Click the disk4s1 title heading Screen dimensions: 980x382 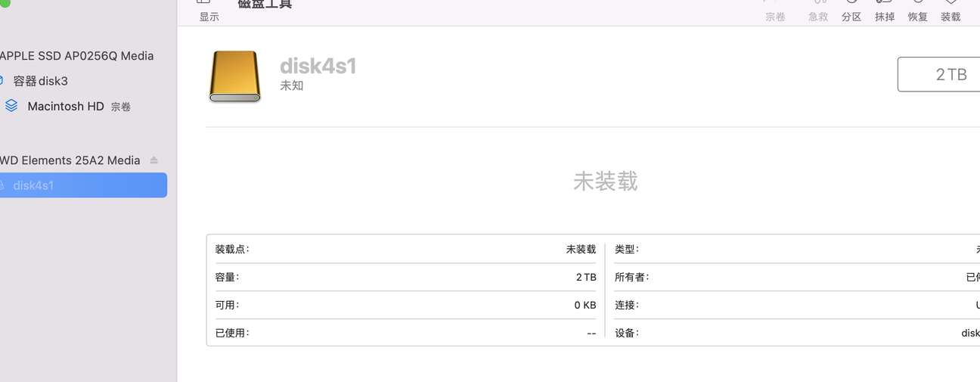[318, 66]
